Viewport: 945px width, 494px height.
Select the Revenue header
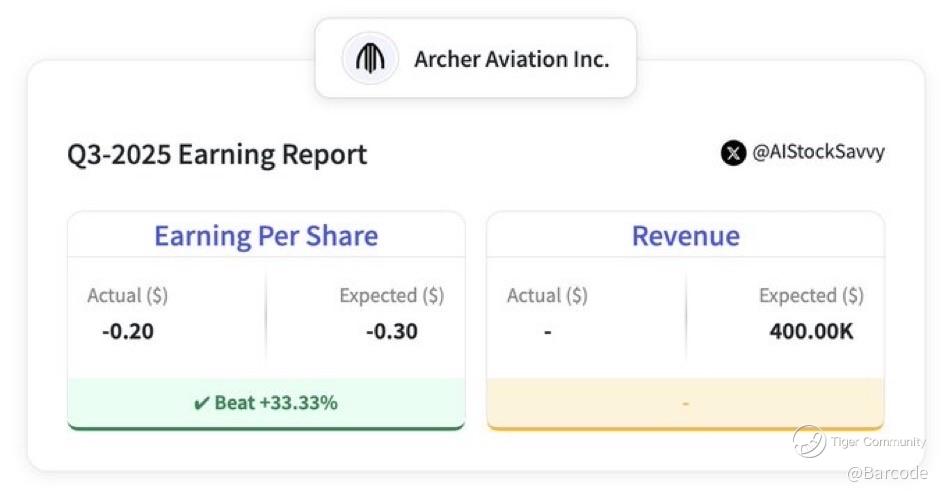[685, 236]
